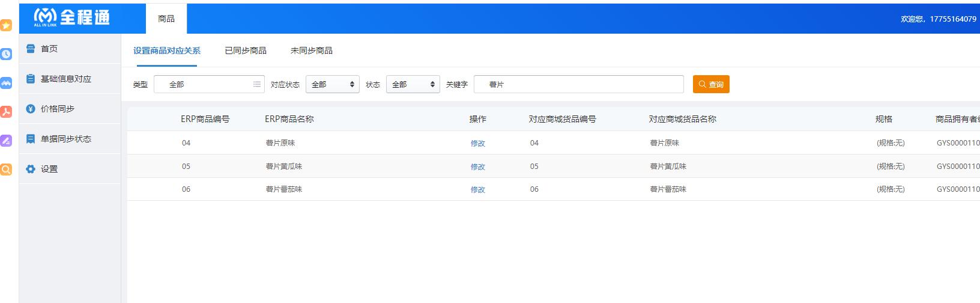
Task: Click the clipboard icon beside 基础信息对应
Action: click(31, 79)
